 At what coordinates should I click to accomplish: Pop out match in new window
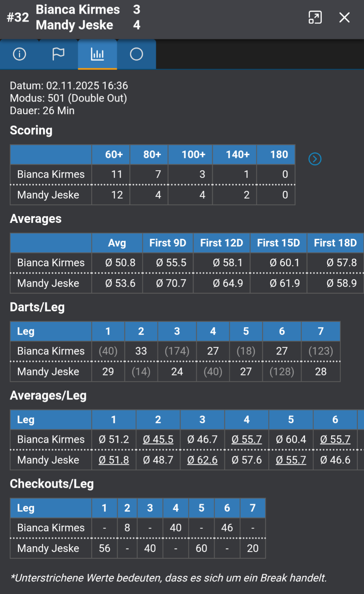(x=315, y=17)
